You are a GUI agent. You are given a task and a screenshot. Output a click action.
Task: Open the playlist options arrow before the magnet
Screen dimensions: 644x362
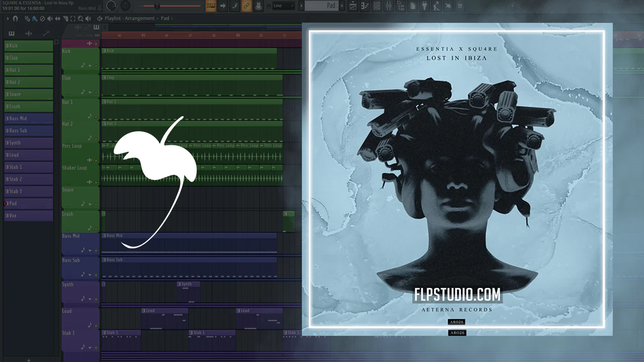(x=9, y=19)
